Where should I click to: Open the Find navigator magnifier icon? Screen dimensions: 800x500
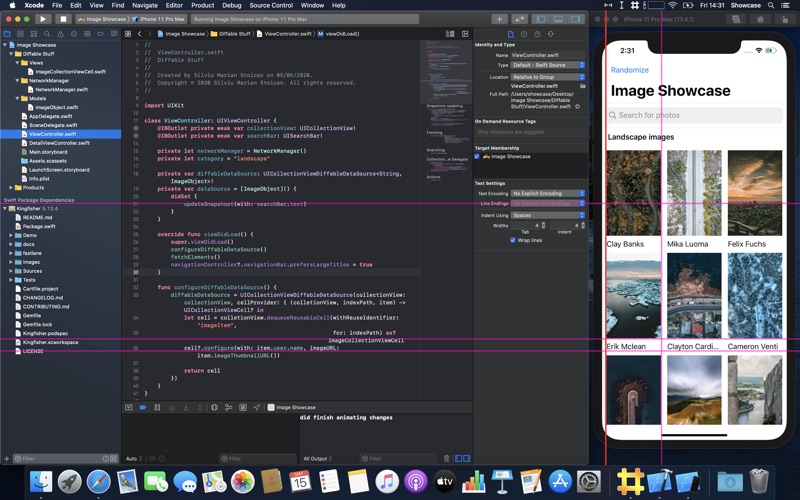click(x=46, y=34)
